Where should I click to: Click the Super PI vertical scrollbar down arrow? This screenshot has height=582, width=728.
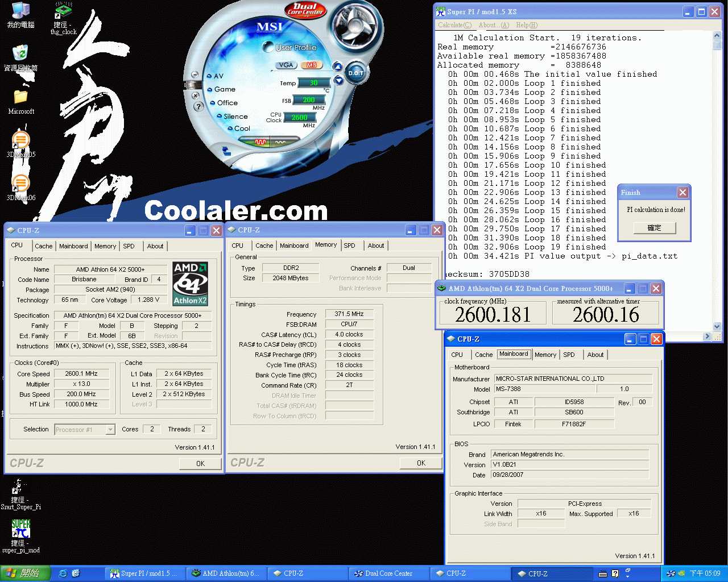click(x=717, y=327)
